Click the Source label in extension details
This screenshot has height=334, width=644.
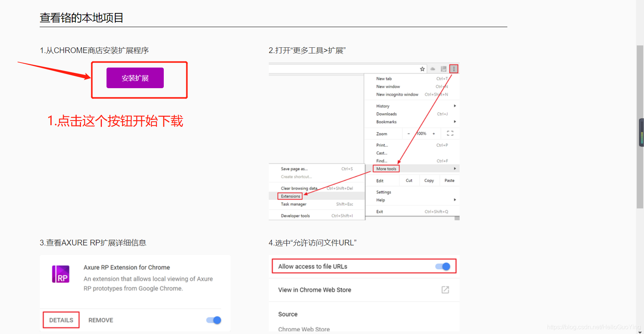coord(288,314)
